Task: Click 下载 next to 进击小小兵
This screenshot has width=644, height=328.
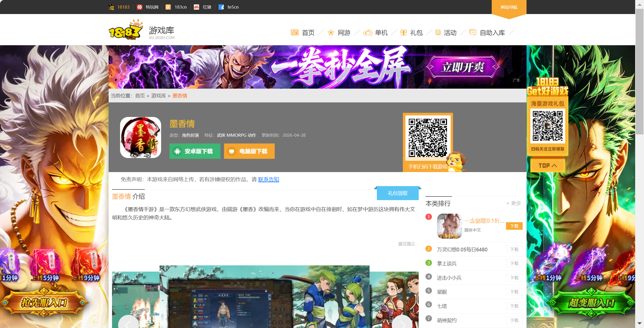Action: click(514, 278)
